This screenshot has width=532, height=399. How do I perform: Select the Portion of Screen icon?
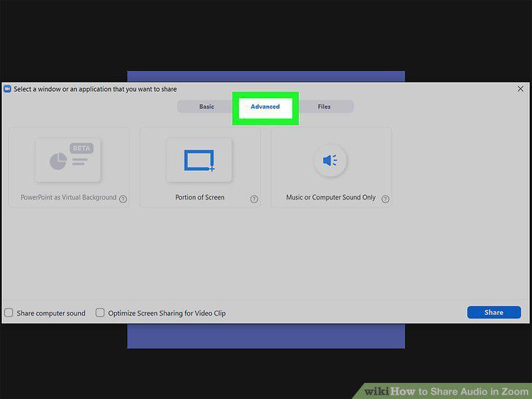click(199, 160)
